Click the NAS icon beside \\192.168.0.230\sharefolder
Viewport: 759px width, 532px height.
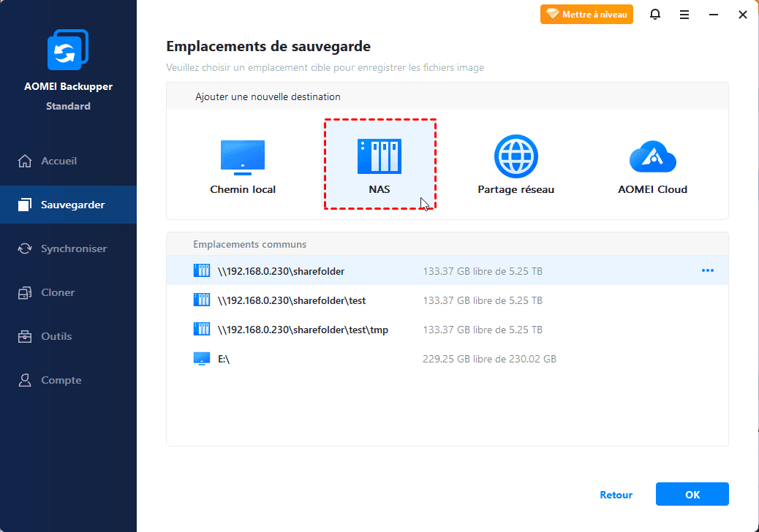[x=201, y=270]
